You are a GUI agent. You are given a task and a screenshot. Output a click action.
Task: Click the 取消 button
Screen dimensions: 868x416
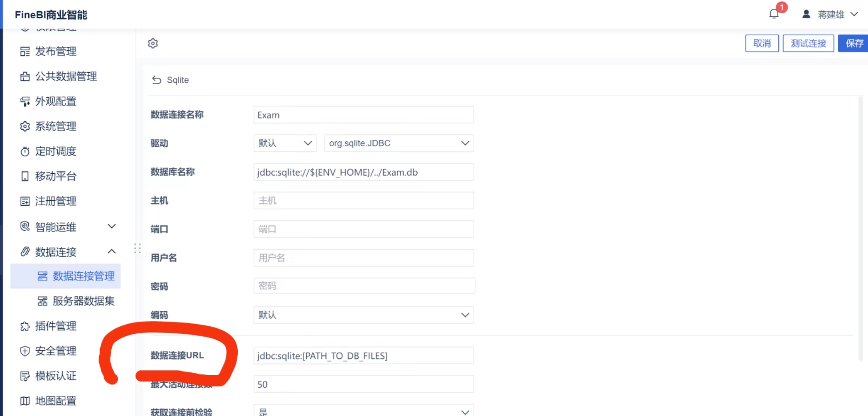[762, 43]
